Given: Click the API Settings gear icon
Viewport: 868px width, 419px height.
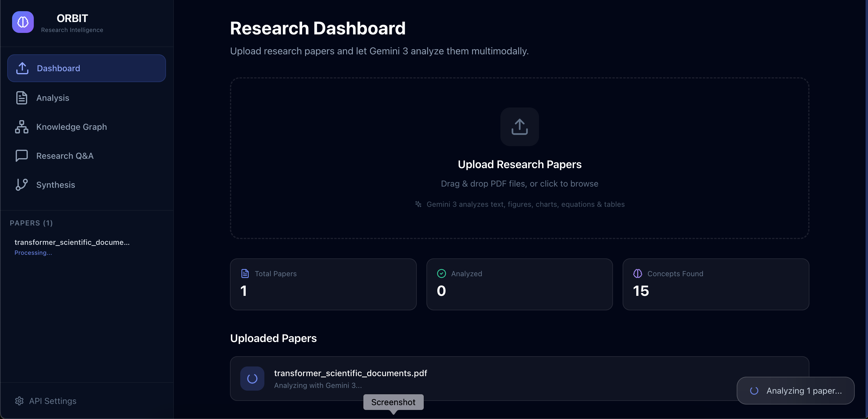Looking at the screenshot, I should coord(19,401).
